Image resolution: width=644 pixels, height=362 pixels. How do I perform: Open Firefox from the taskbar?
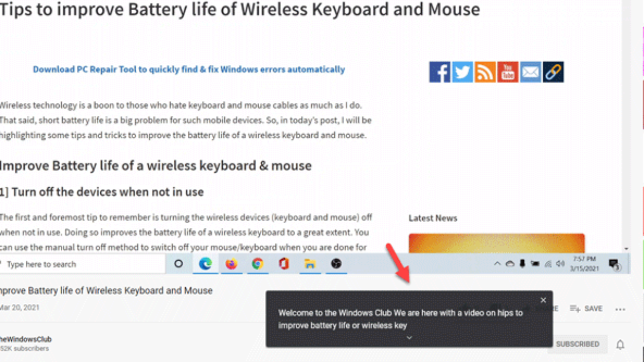coord(231,264)
